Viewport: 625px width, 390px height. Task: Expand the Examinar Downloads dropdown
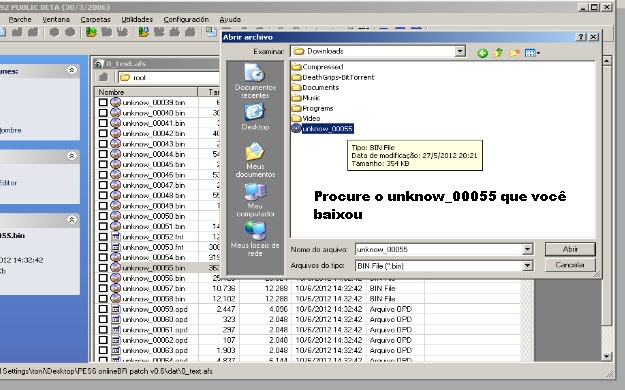(460, 51)
